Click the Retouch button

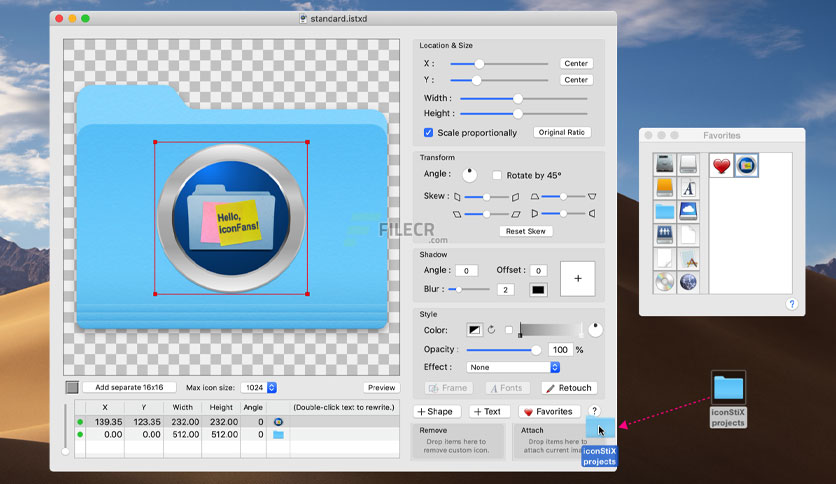[x=569, y=388]
